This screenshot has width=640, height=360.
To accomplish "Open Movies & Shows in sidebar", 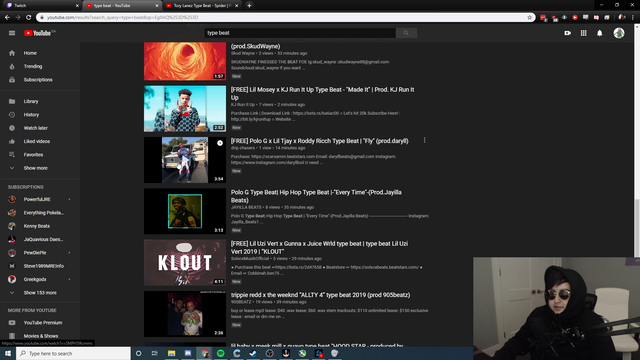I will coord(40,336).
